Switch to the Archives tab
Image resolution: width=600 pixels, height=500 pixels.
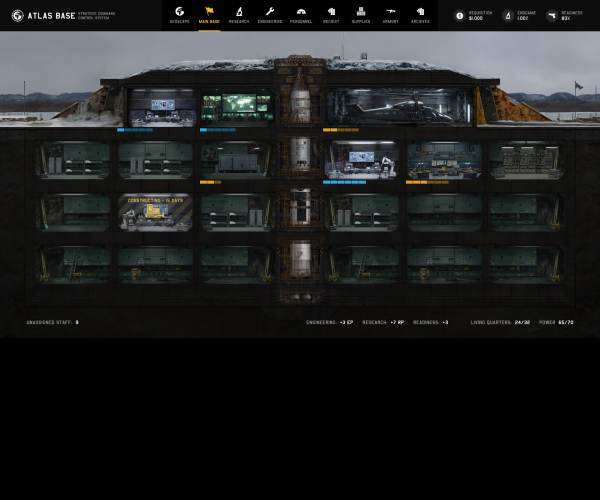420,15
